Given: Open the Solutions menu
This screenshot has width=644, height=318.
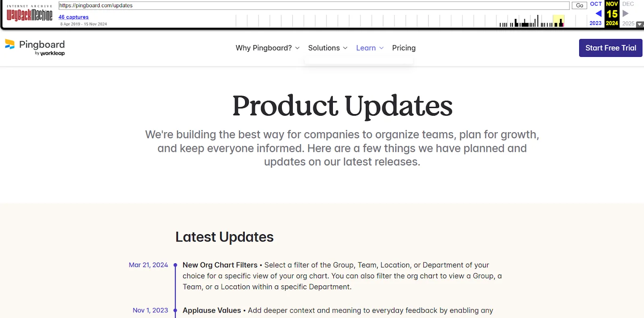Looking at the screenshot, I should [324, 48].
